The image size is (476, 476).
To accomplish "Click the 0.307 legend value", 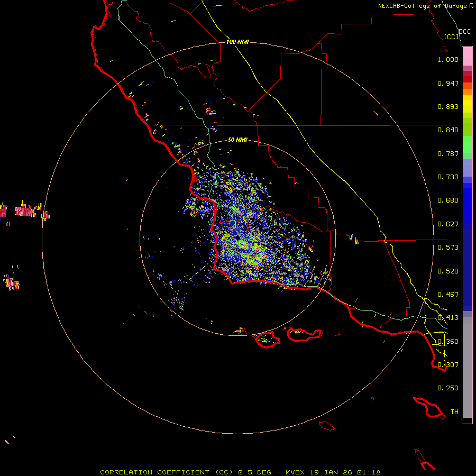I will (x=448, y=364).
